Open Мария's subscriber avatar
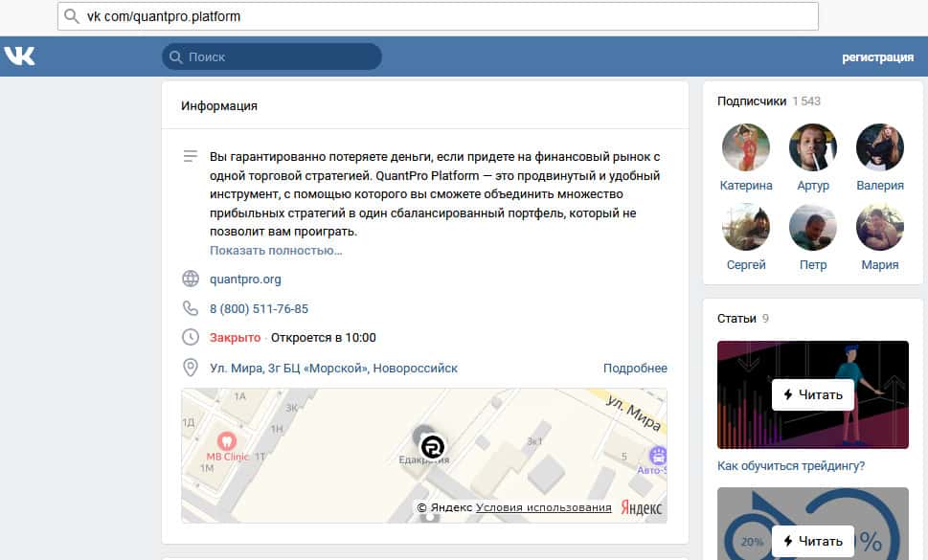Image resolution: width=928 pixels, height=560 pixels. 879,227
